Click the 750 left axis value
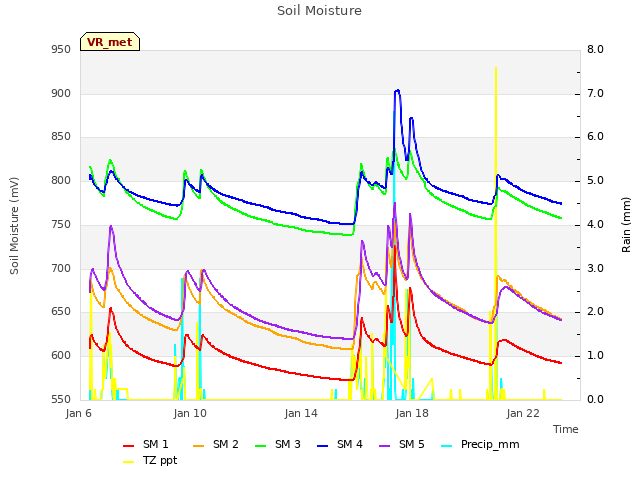Viewport: 640px width, 480px height. pyautogui.click(x=61, y=224)
